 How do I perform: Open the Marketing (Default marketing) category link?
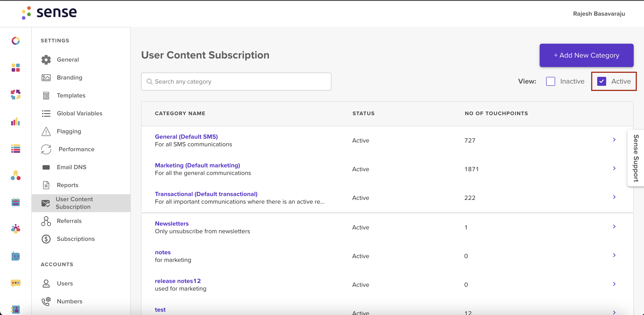tap(197, 165)
